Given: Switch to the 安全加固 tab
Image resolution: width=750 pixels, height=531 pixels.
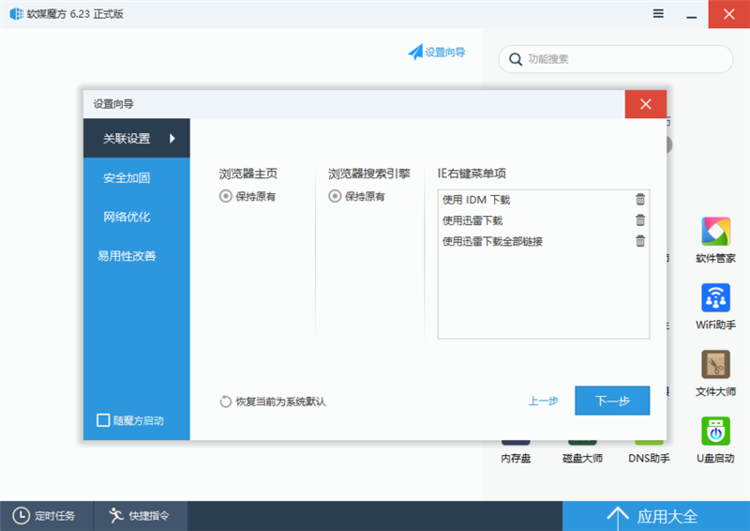Looking at the screenshot, I should [127, 178].
